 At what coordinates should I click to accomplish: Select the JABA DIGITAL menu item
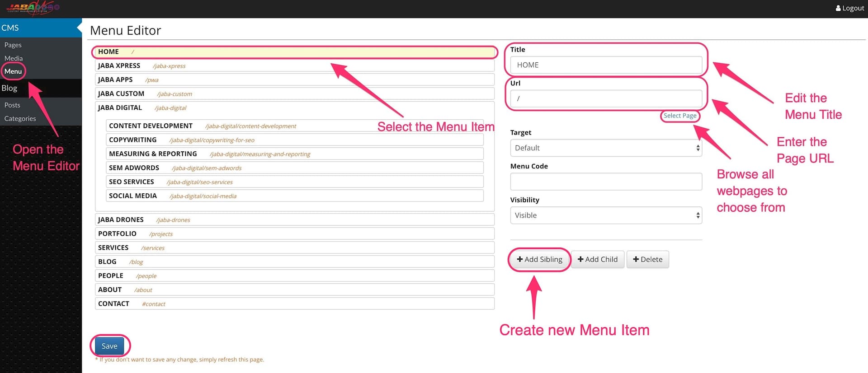[x=295, y=108]
